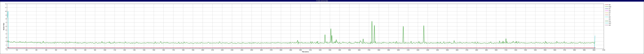Select the 'sdg' legend label
Viewport: 644px width, 54px height.
(x=610, y=21)
